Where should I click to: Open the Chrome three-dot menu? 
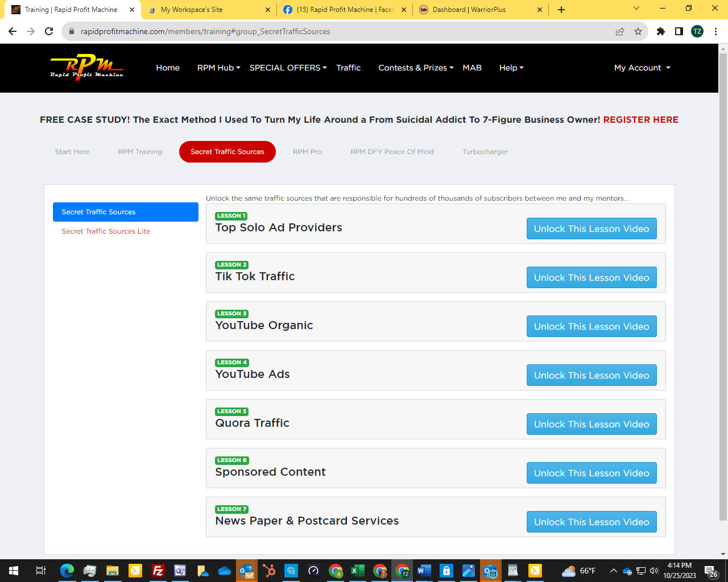[x=715, y=31]
